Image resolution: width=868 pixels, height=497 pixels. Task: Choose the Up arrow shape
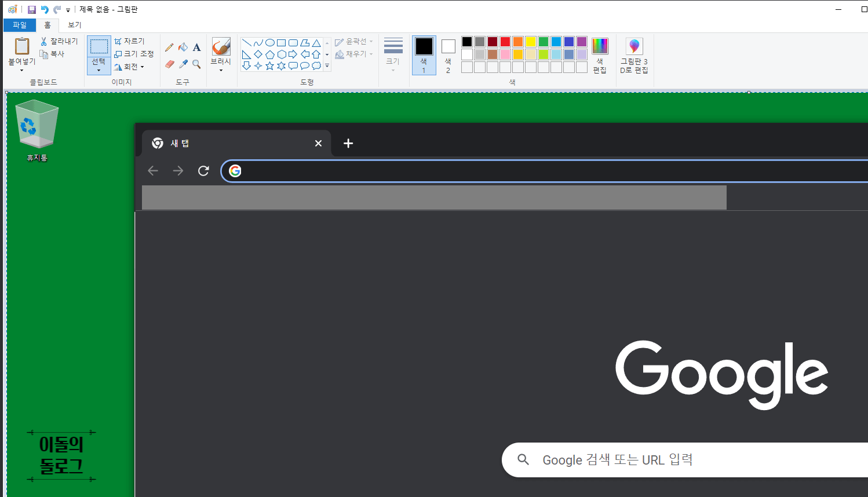316,54
